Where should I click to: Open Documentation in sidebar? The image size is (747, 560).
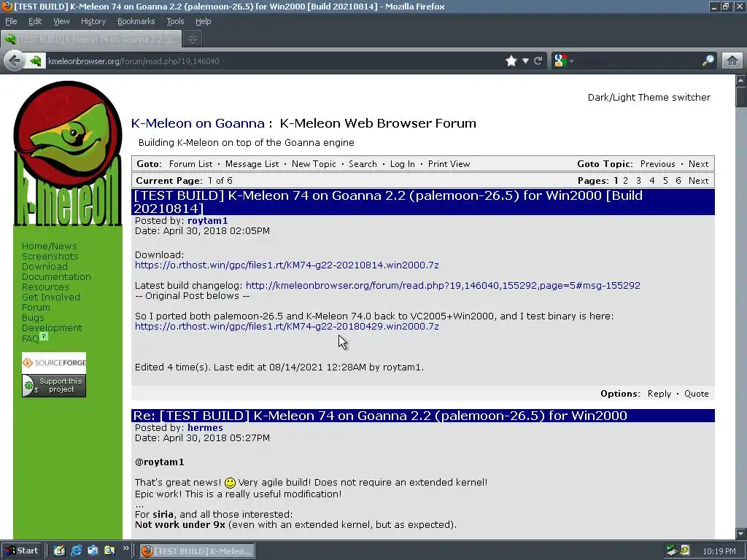point(56,276)
